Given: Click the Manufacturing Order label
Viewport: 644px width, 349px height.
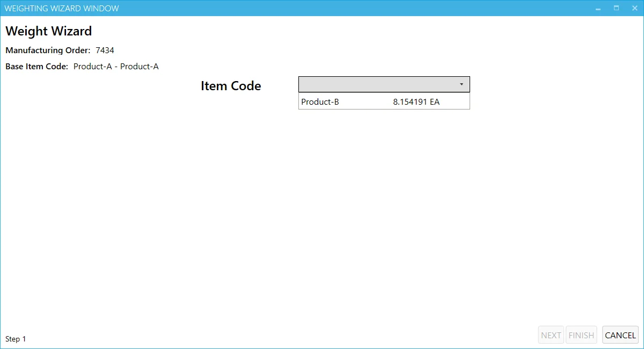Looking at the screenshot, I should point(48,50).
